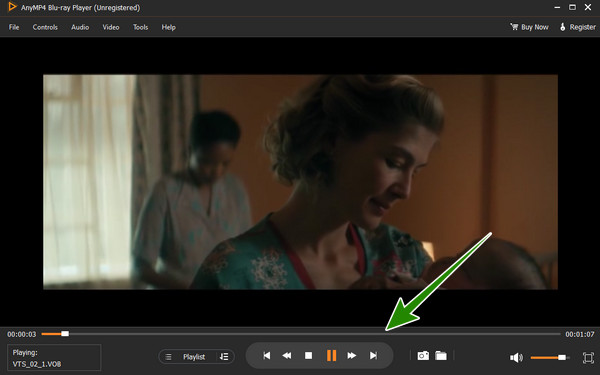Maximize the player window
The image size is (600, 375).
click(572, 7)
